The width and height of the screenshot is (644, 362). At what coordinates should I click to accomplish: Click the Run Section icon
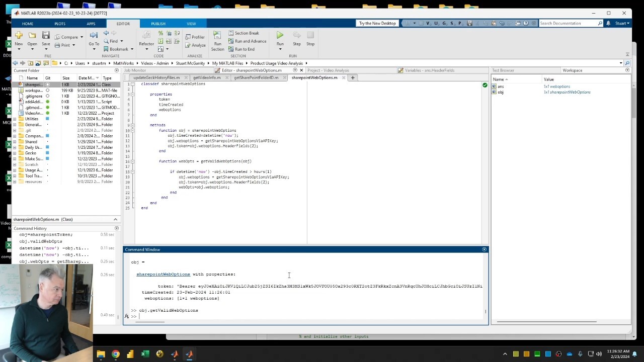click(217, 35)
